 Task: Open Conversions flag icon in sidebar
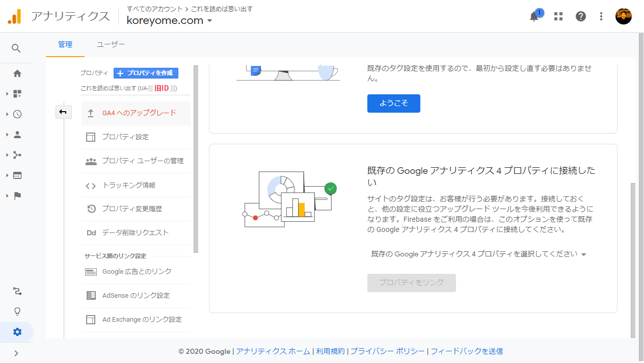17,196
